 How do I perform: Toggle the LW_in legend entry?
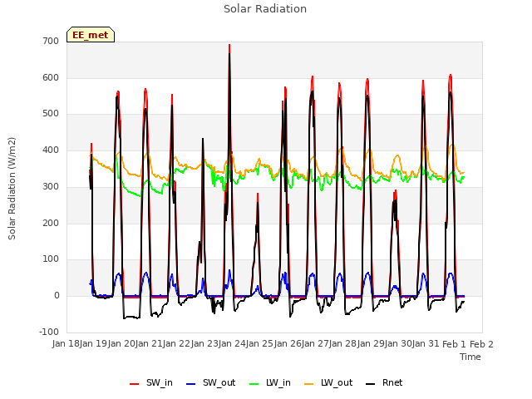pyautogui.click(x=270, y=382)
